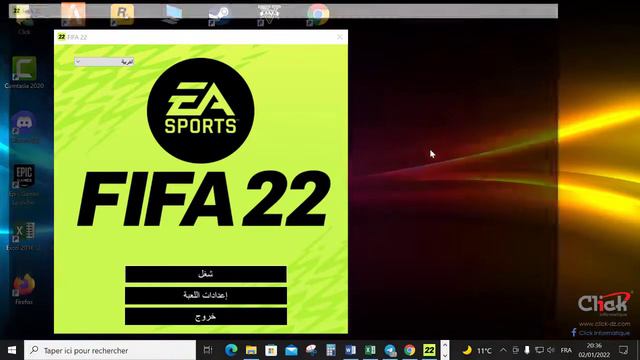Open Excel from taskbar
The height and width of the screenshot is (360, 640).
point(370,350)
